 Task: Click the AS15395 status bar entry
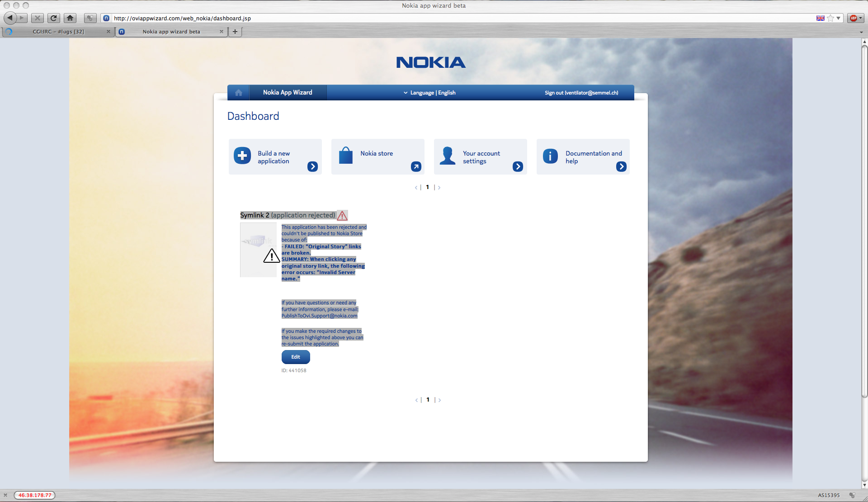click(x=829, y=495)
